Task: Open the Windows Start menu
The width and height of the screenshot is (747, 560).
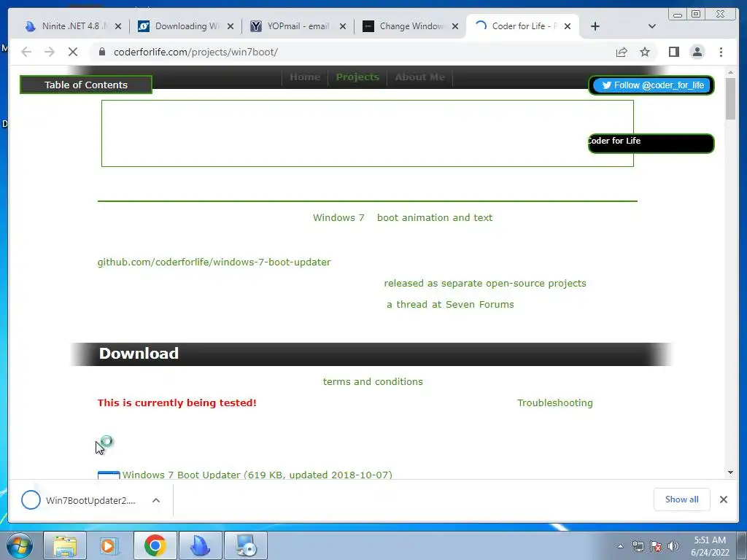Action: (19, 545)
